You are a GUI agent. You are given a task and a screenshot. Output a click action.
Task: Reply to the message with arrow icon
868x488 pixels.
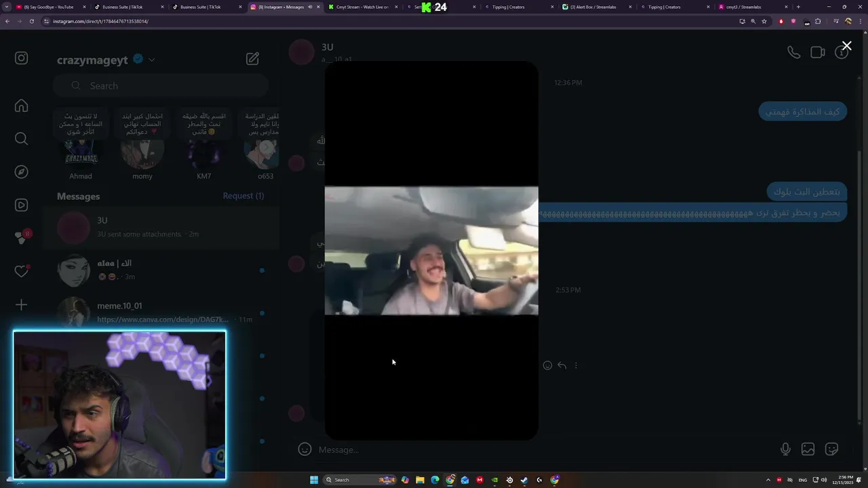(x=562, y=365)
